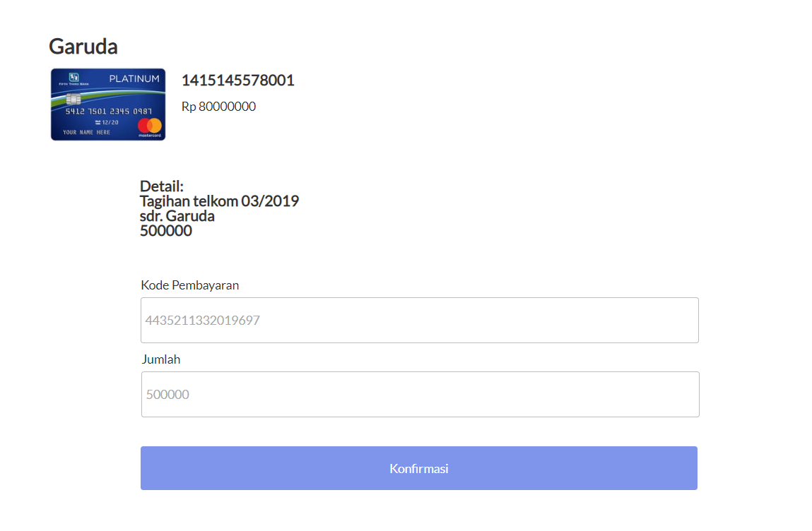812x531 pixels.
Task: Click the Jumlah label
Action: tap(161, 359)
